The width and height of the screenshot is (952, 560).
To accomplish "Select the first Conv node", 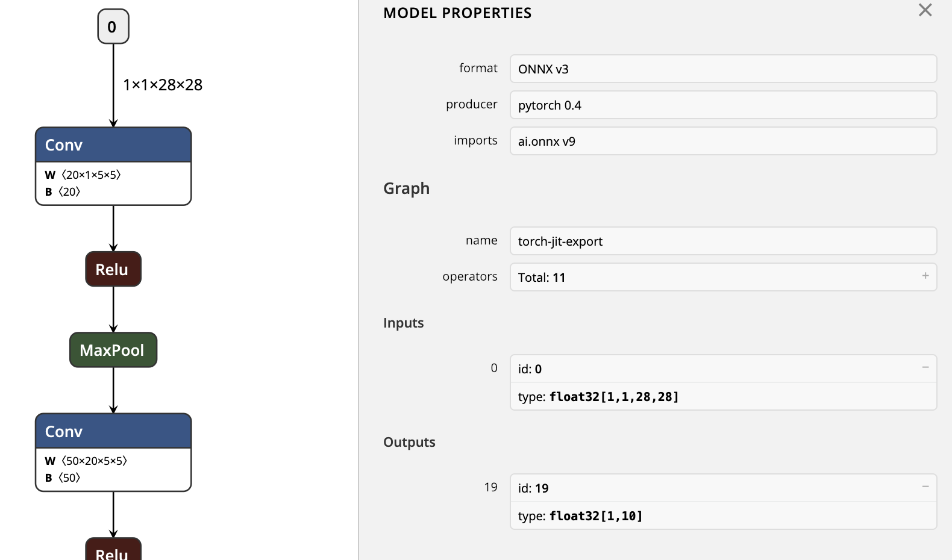I will pos(113,145).
